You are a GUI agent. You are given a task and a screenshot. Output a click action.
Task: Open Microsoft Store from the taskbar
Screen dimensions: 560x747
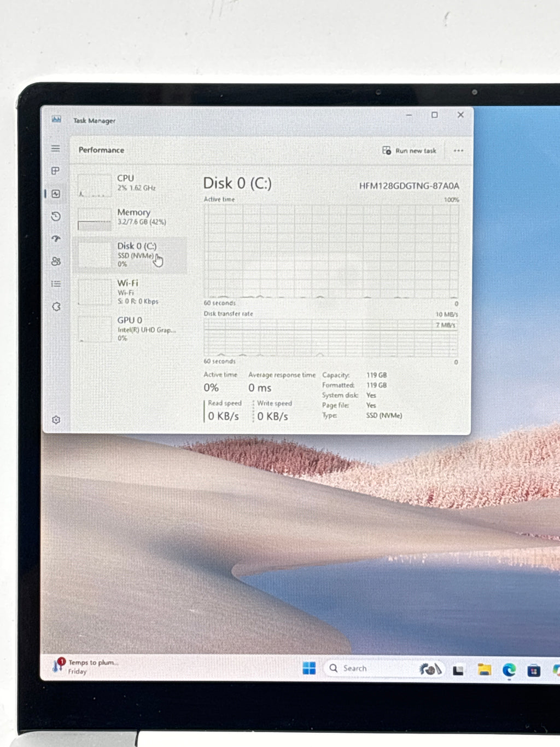(x=534, y=670)
